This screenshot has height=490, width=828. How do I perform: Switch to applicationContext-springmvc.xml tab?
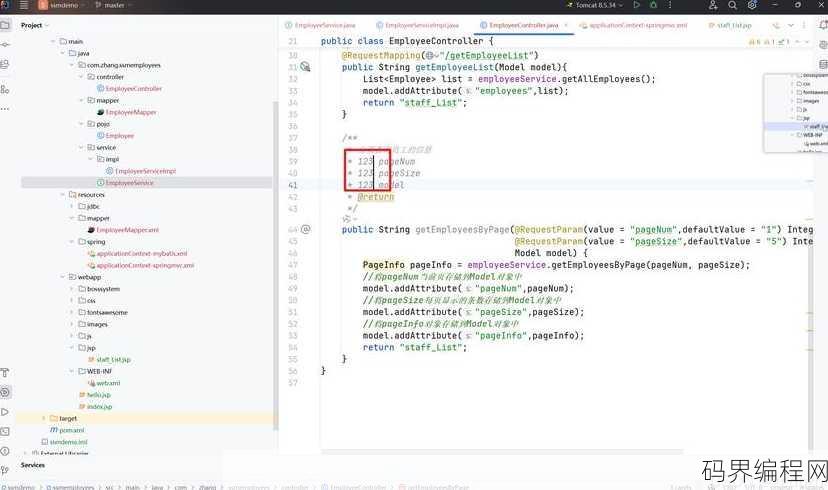pos(634,25)
